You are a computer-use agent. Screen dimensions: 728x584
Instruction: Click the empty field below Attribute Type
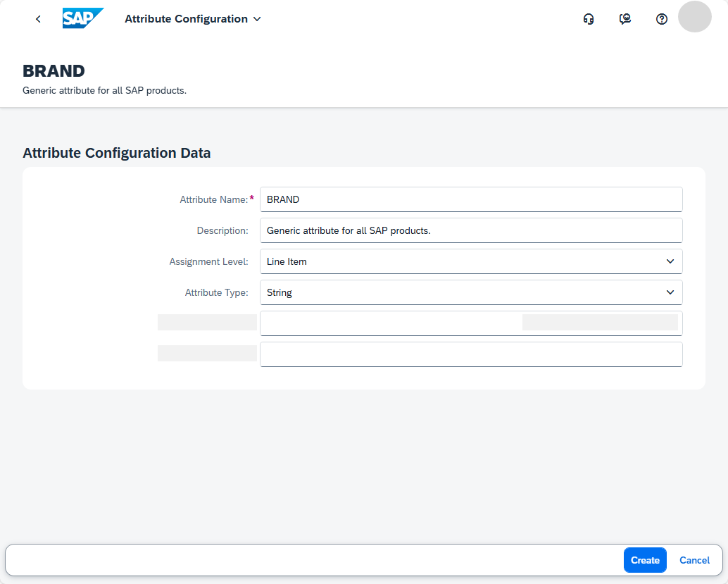[471, 323]
